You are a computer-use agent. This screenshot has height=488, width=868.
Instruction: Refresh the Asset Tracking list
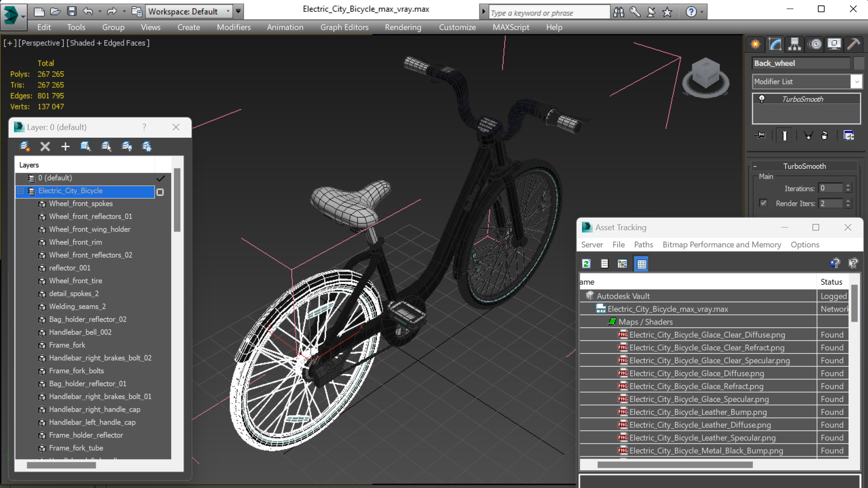tap(586, 264)
